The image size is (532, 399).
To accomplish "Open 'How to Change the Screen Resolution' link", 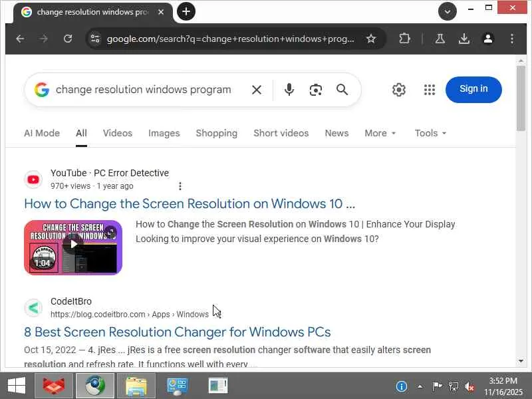I will (190, 203).
